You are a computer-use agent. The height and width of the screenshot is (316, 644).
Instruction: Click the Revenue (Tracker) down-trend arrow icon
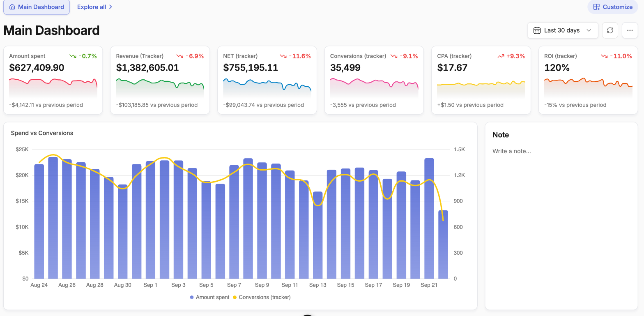coord(179,56)
